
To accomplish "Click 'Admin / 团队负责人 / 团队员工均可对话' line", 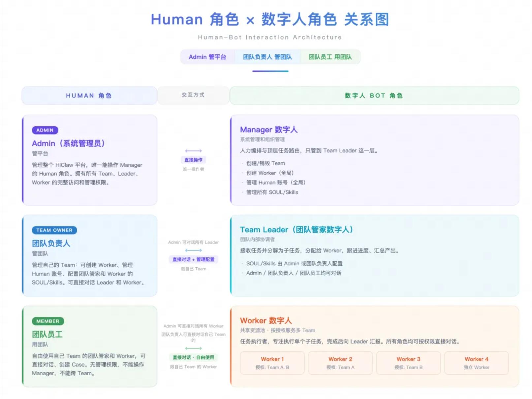I will pyautogui.click(x=294, y=273).
